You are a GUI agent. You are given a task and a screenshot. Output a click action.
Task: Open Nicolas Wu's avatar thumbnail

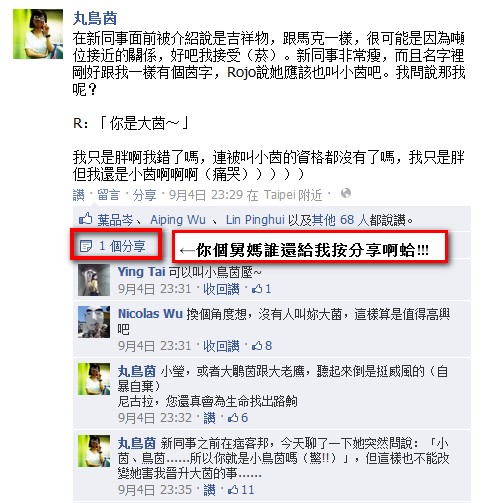pyautogui.click(x=94, y=322)
